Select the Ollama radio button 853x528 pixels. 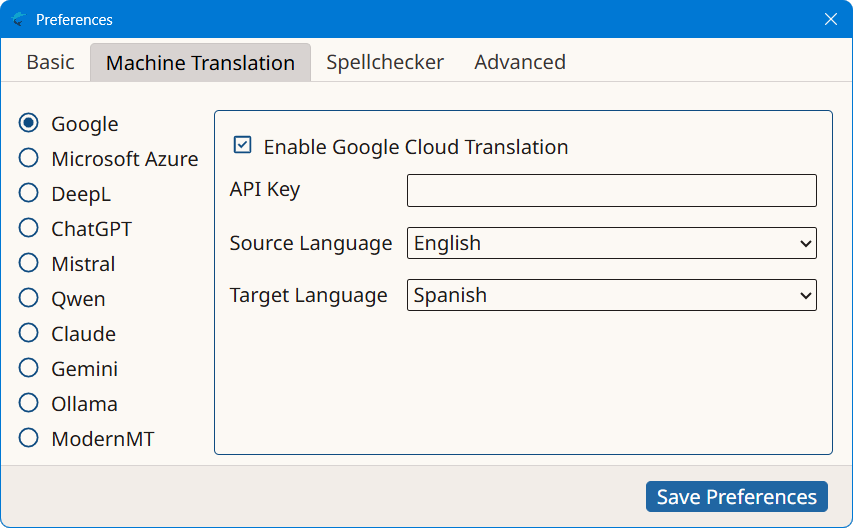pyautogui.click(x=28, y=403)
